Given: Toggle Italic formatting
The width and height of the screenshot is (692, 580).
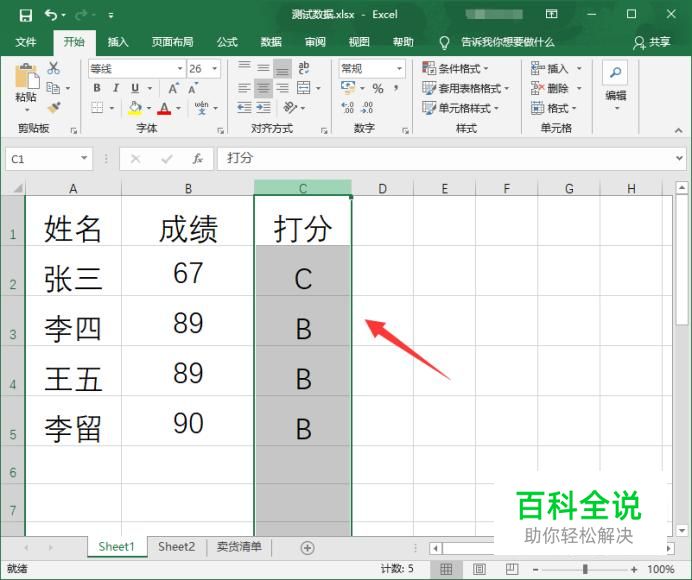Looking at the screenshot, I should 114,88.
